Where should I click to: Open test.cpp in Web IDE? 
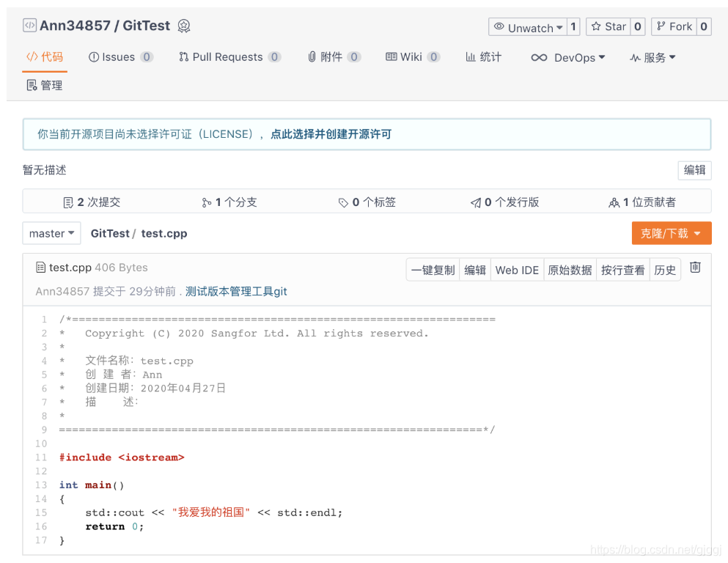517,270
